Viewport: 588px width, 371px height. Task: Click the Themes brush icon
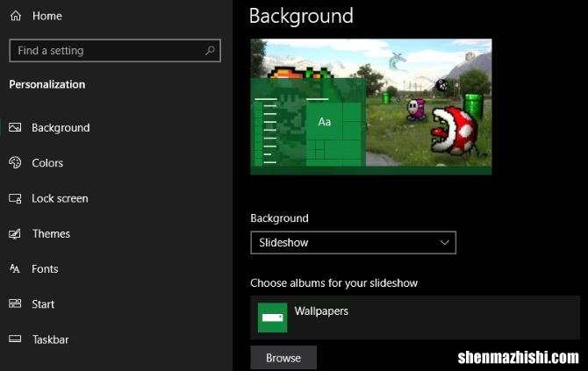(15, 234)
